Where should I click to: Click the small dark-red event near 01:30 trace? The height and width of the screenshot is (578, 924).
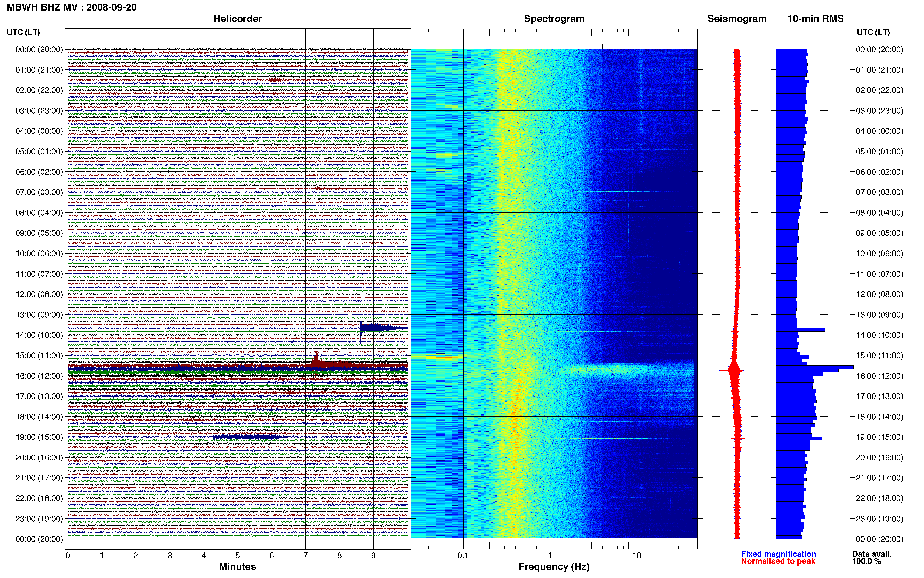tap(274, 80)
